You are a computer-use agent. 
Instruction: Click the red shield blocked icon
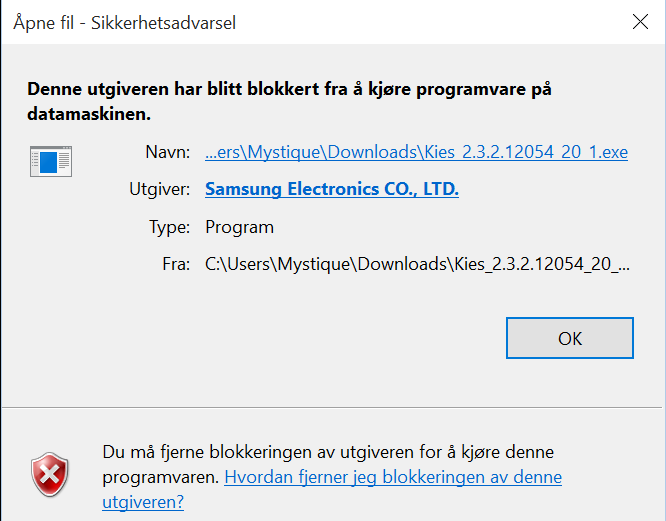(50, 474)
